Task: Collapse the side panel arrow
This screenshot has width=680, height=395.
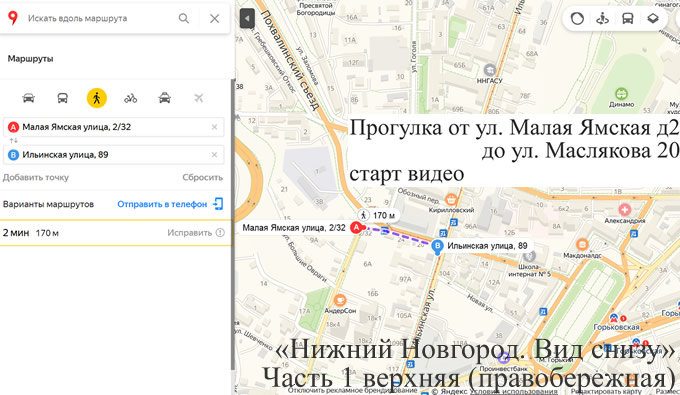Action: [247, 19]
